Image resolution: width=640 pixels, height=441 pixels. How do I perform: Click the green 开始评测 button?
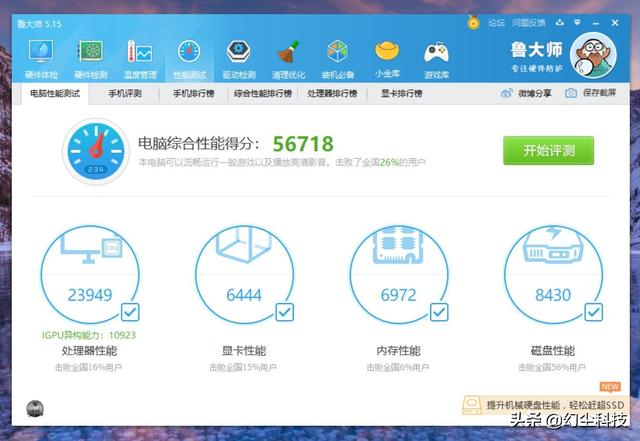point(548,151)
